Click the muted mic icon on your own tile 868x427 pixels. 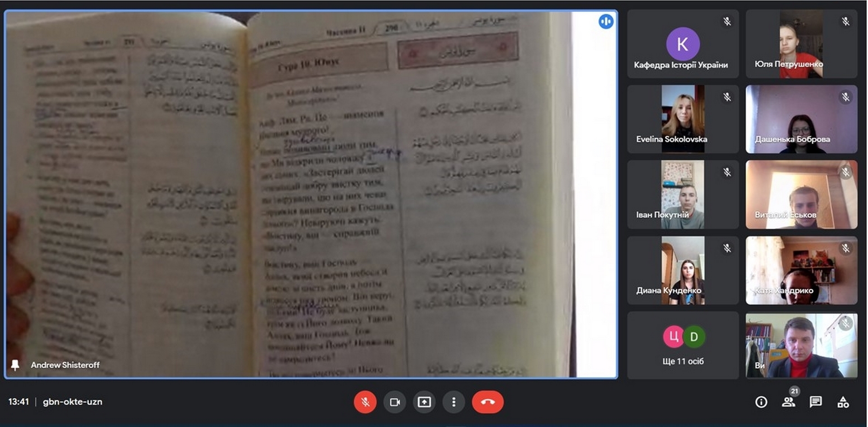(x=845, y=323)
